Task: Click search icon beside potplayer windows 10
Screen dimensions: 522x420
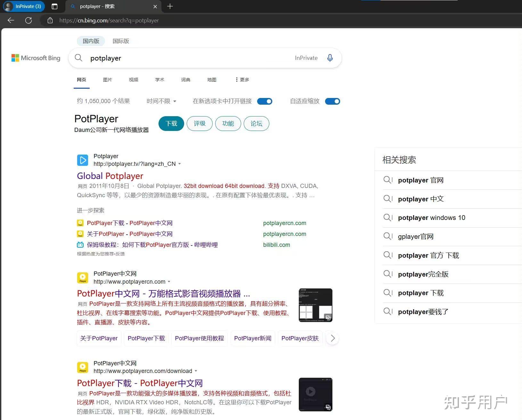Action: point(388,218)
